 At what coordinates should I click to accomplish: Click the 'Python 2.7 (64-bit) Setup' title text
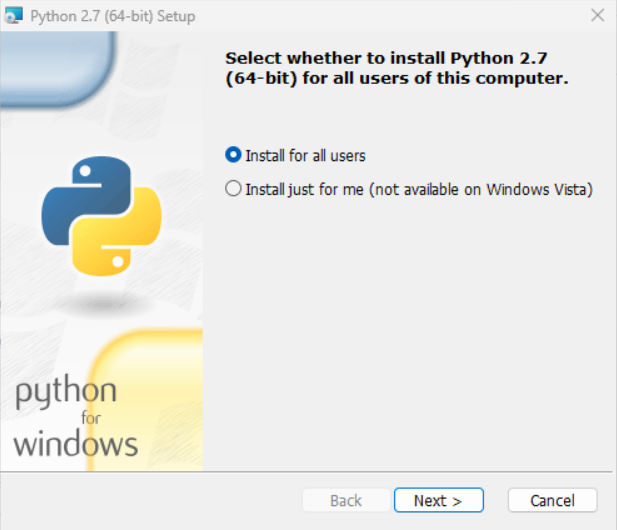click(112, 16)
